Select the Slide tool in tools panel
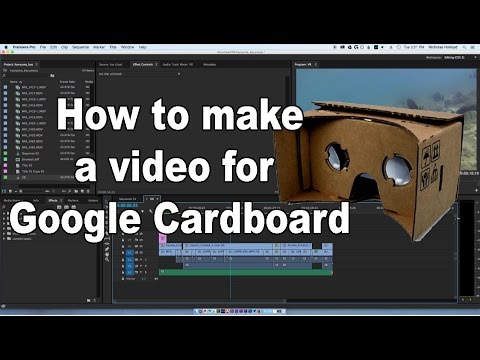 pyautogui.click(x=107, y=243)
